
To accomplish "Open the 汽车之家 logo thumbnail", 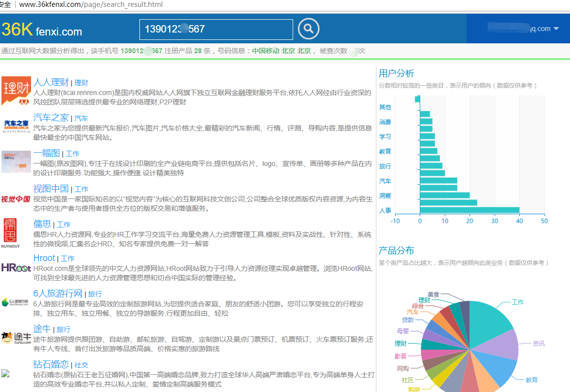I will coord(16,126).
